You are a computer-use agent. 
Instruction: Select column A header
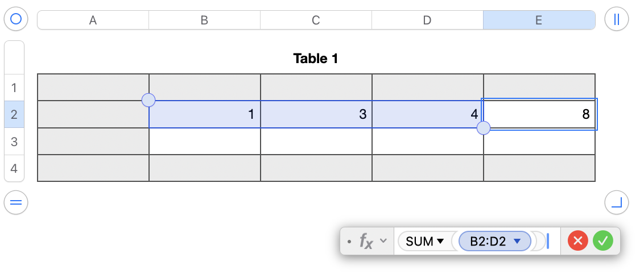coord(93,20)
